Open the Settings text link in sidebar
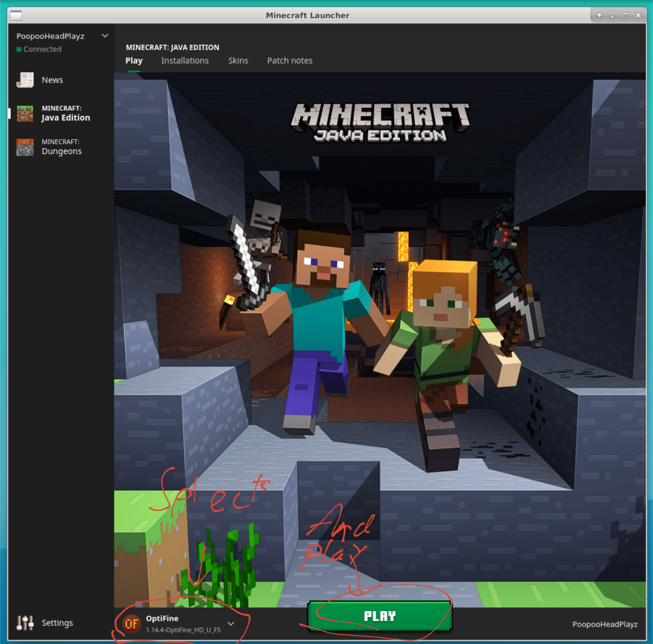 57,623
